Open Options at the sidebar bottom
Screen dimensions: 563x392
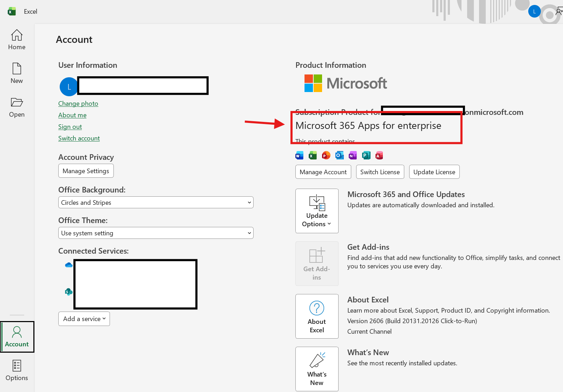pos(17,371)
